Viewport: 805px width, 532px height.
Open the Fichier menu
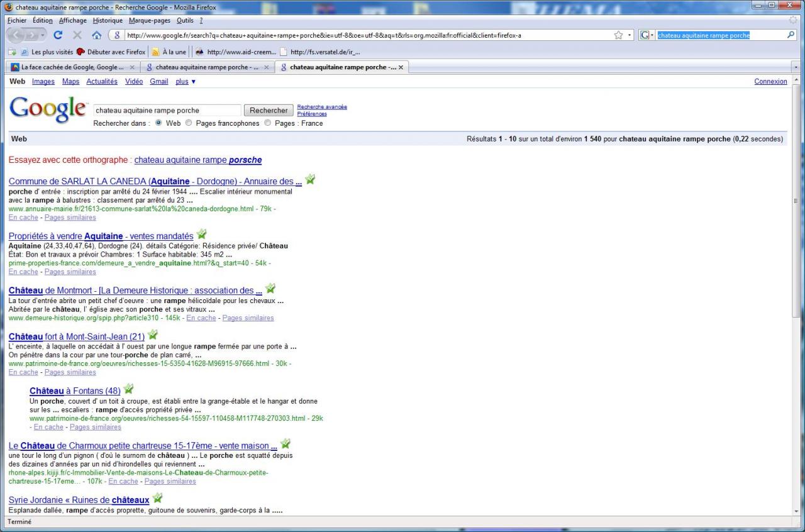18,20
